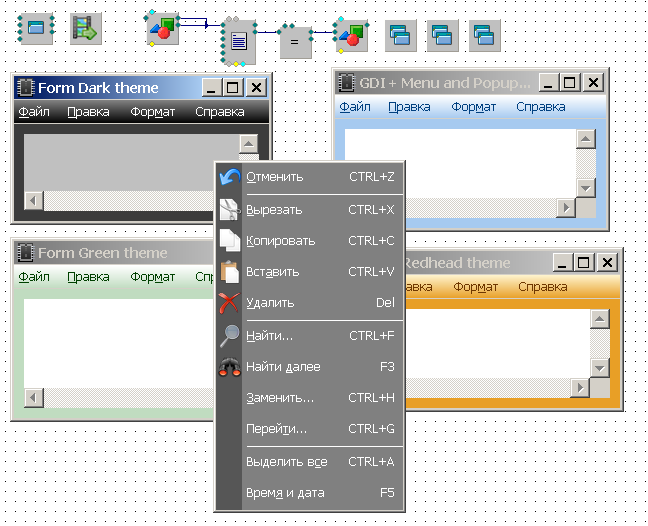Choose Копировать in the popup menu

click(x=310, y=240)
